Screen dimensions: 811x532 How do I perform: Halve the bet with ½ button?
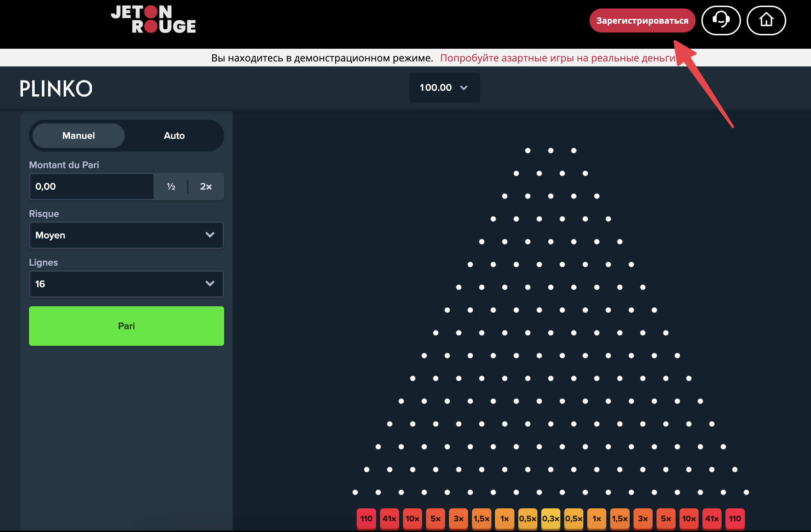[x=171, y=187]
